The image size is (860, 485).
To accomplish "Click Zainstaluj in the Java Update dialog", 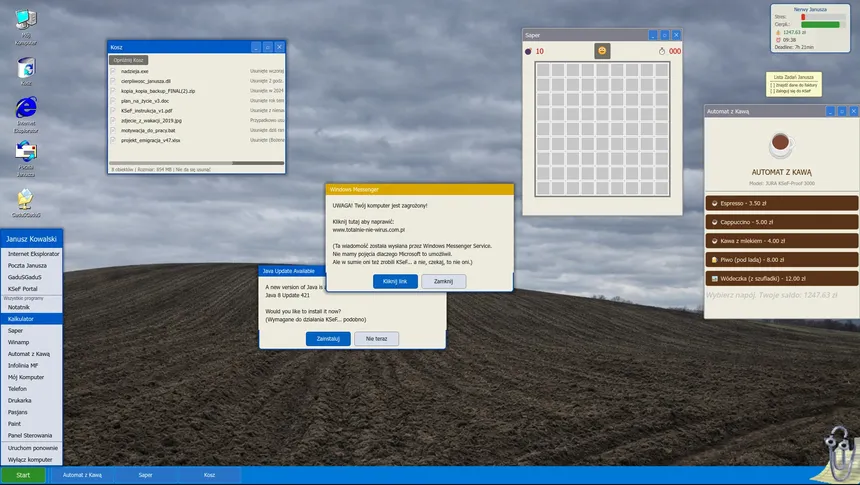I will click(x=328, y=339).
